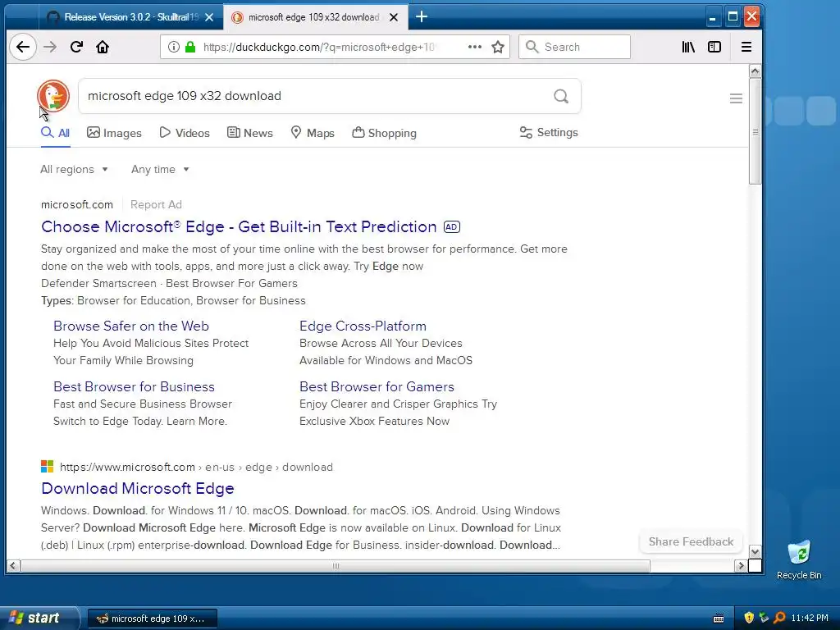Click the Share Feedback button
This screenshot has height=630, width=840.
coord(691,541)
